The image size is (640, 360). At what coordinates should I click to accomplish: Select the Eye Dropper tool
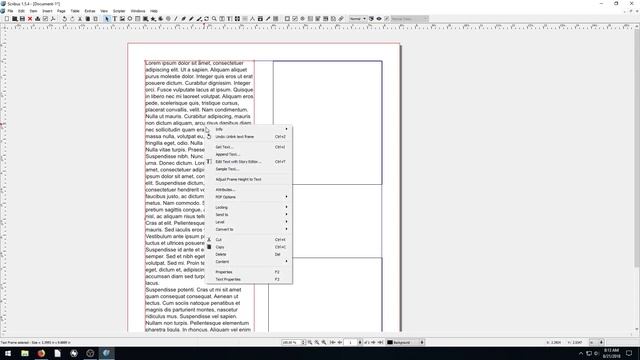[268, 19]
